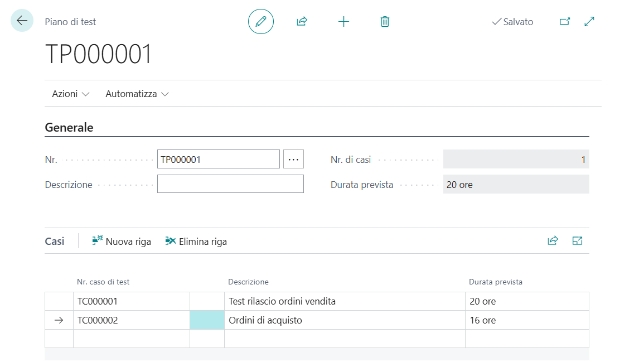This screenshot has width=644, height=362.
Task: Click share icon in Casi section
Action: [x=553, y=241]
